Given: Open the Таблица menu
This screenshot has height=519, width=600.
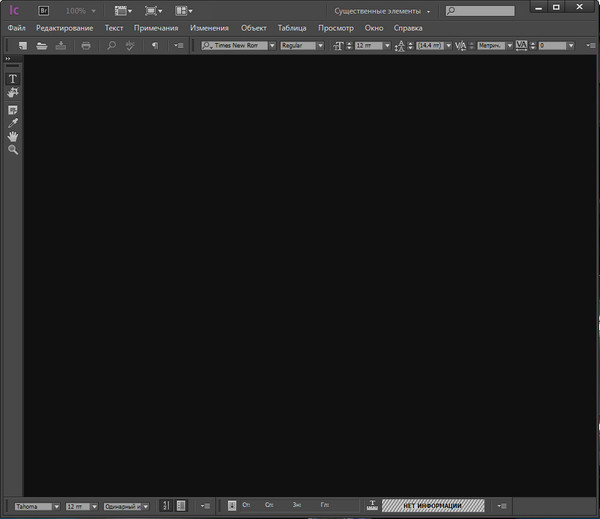Looking at the screenshot, I should coord(292,28).
